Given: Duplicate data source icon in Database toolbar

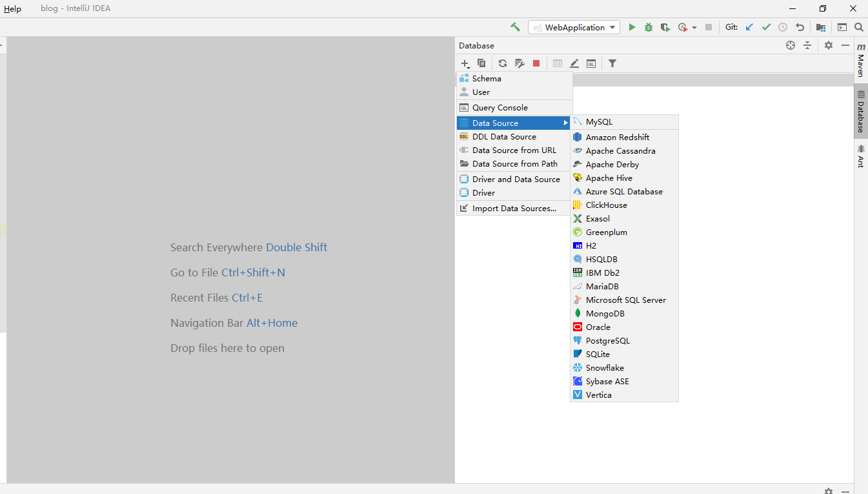Looking at the screenshot, I should pyautogui.click(x=481, y=63).
